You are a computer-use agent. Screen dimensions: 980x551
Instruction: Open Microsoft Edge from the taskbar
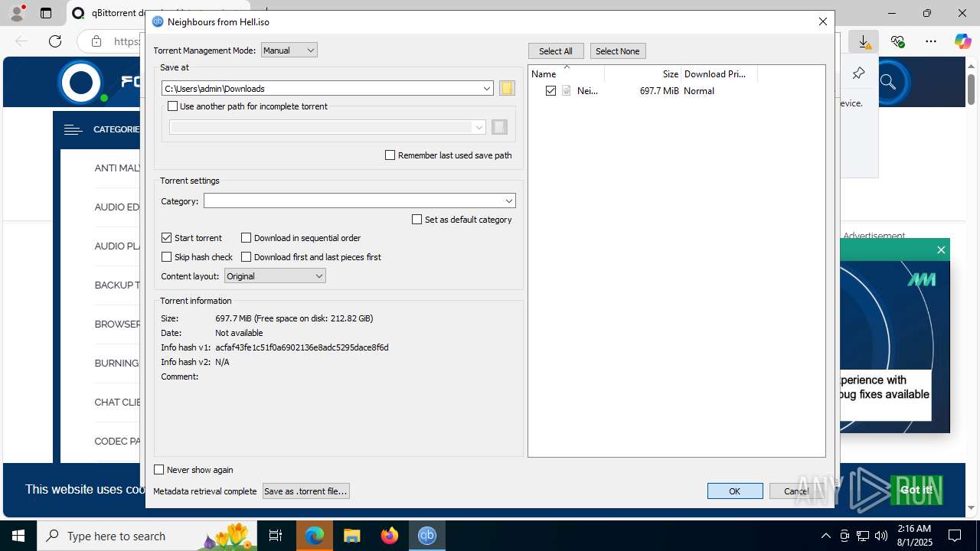(315, 536)
